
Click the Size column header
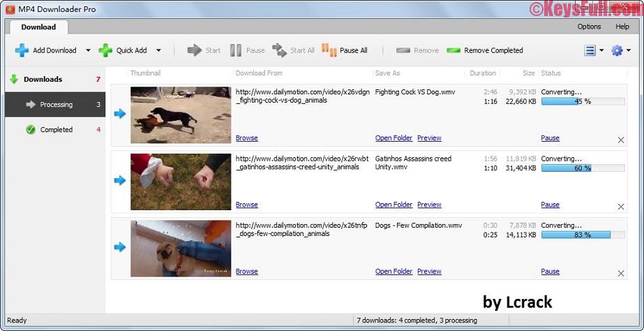(529, 73)
